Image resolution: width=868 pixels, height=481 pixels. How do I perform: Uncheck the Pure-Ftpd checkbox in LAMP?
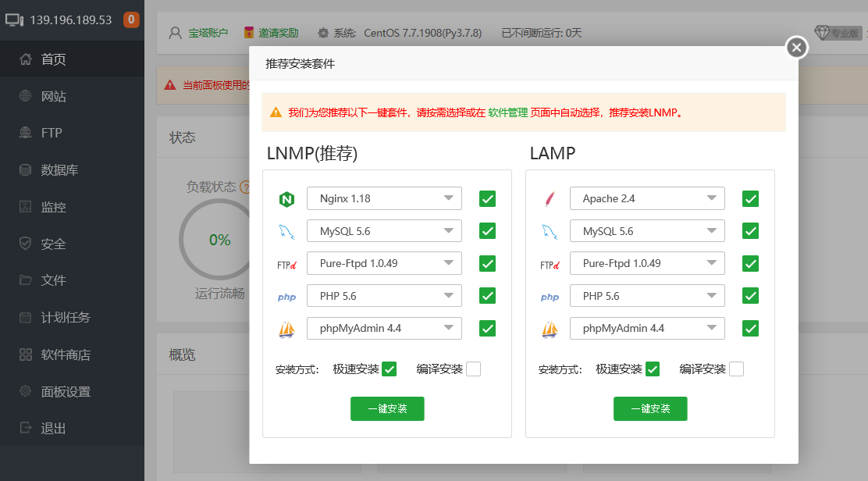coord(750,263)
